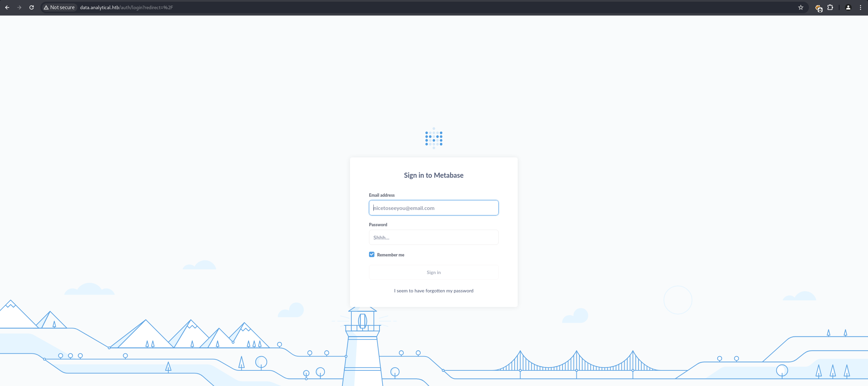Open the orange extension icon with blocked badge

[x=818, y=8]
